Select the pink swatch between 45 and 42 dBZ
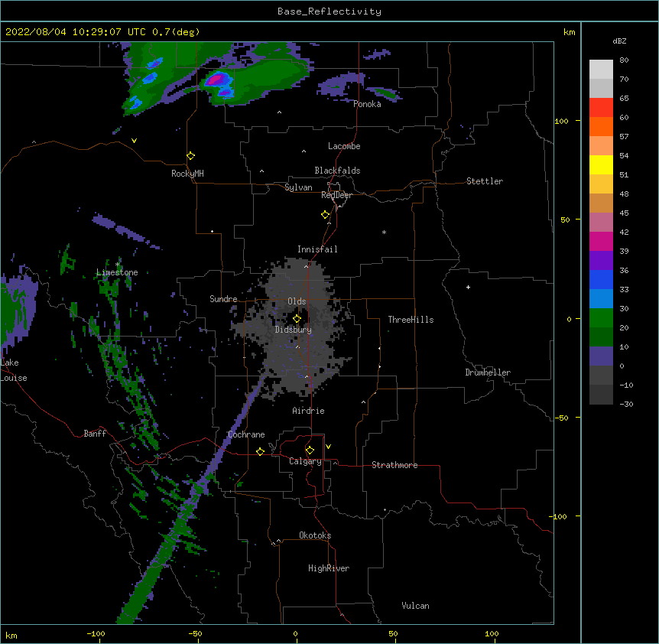The height and width of the screenshot is (644, 659). coord(601,222)
